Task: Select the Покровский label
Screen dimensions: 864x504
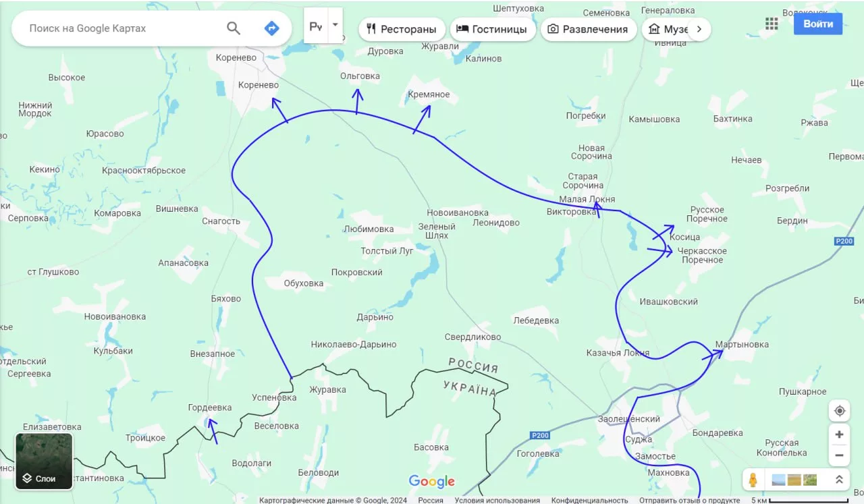Action: (357, 273)
